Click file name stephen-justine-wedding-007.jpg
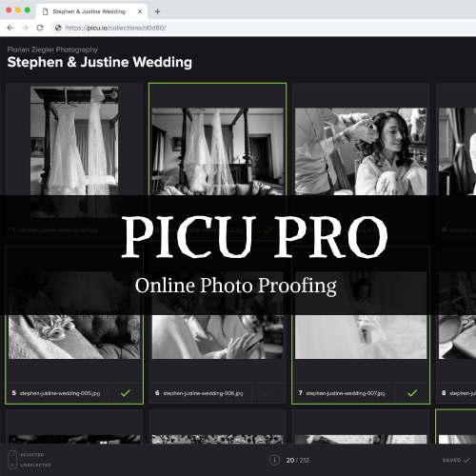476x476 pixels. (346, 393)
